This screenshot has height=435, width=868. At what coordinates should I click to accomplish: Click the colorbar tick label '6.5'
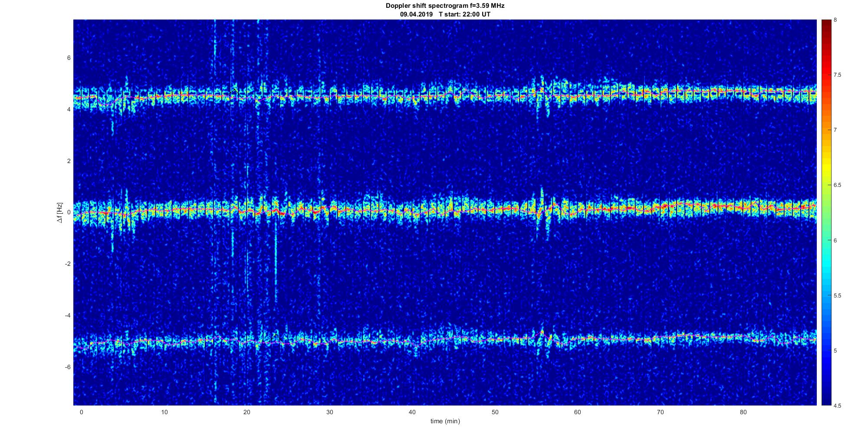tap(837, 185)
